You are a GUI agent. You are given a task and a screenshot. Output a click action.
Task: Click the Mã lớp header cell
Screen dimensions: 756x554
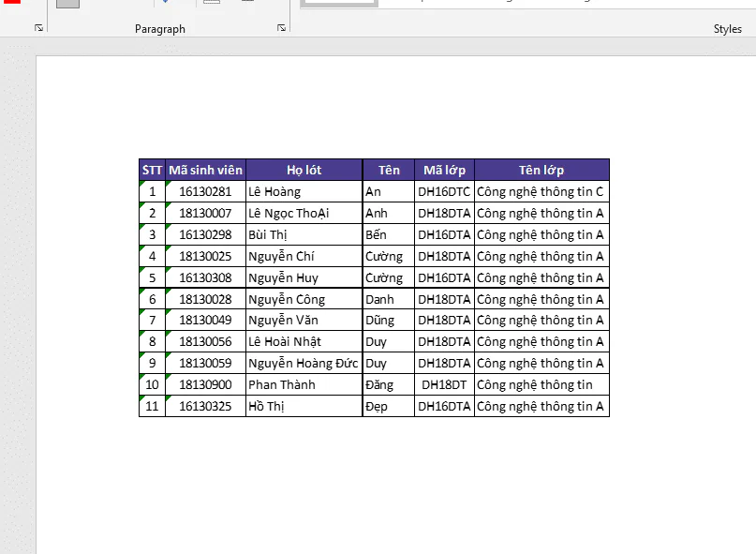(444, 170)
